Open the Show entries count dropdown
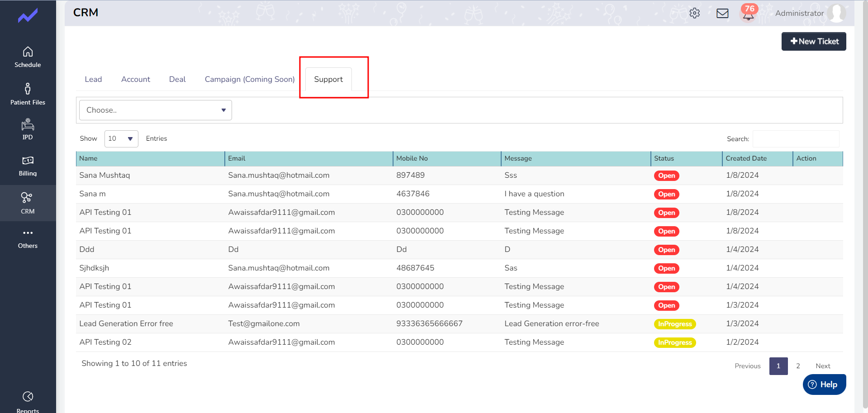The height and width of the screenshot is (413, 868). [121, 138]
